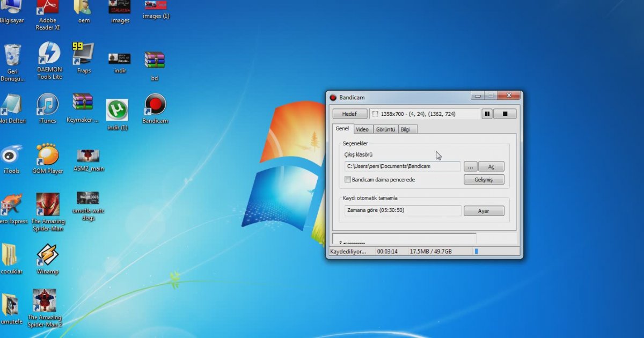Select the images desktop file
Image resolution: width=644 pixels, height=338 pixels.
coord(120,13)
